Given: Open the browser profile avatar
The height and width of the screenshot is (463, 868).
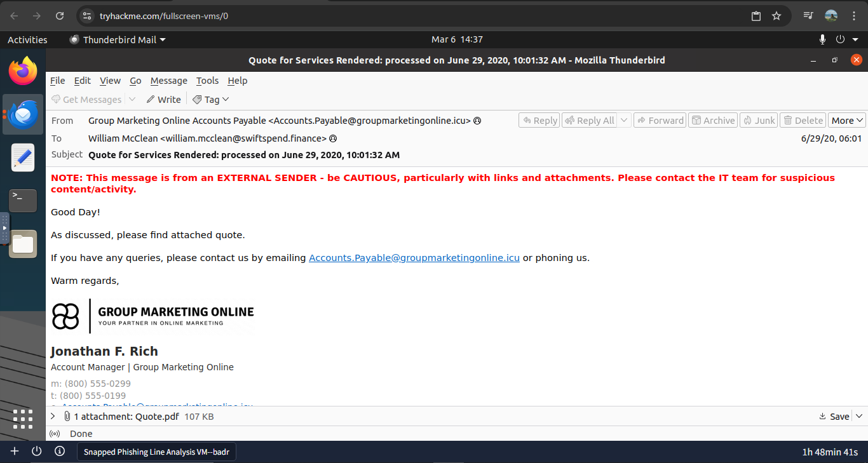Looking at the screenshot, I should pyautogui.click(x=831, y=16).
